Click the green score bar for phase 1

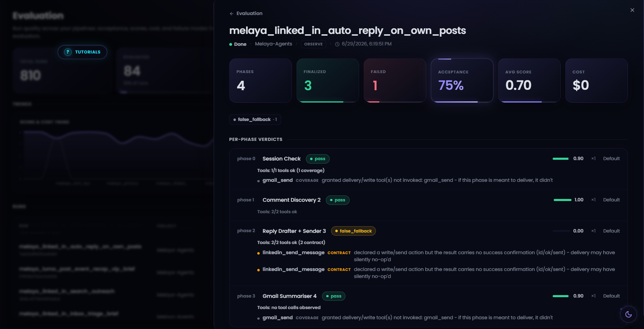(562, 200)
